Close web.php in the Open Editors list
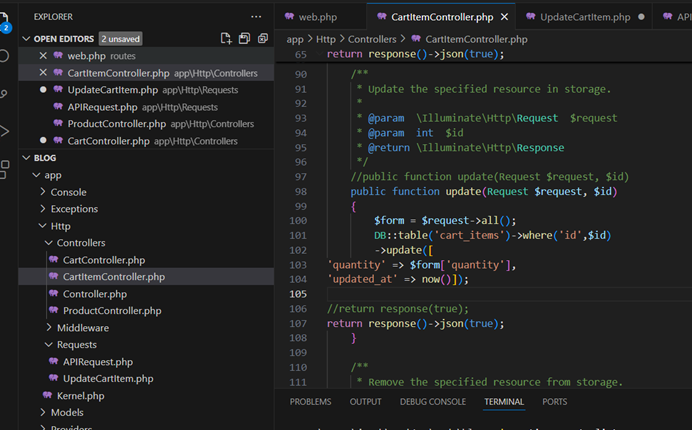The height and width of the screenshot is (430, 692). coord(43,56)
